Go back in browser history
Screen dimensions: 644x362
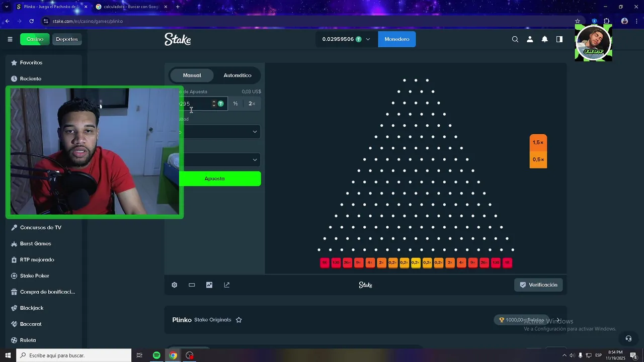click(x=7, y=21)
